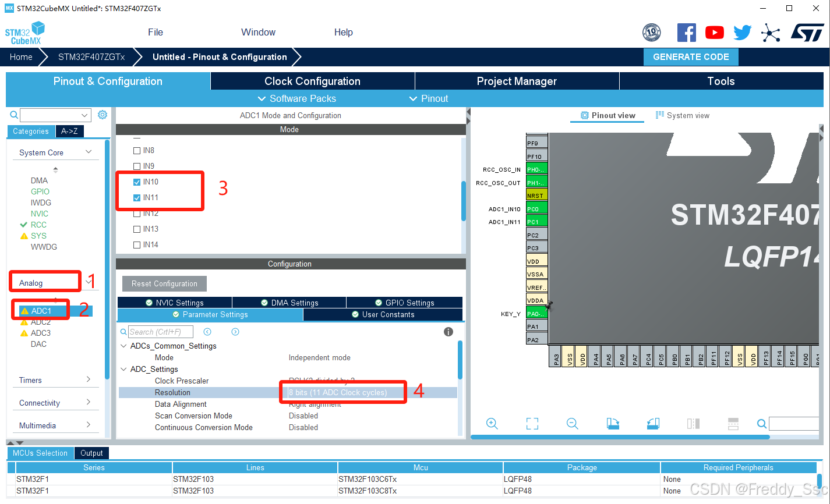Switch to System view
This screenshot has height=504, width=830.
(x=682, y=115)
